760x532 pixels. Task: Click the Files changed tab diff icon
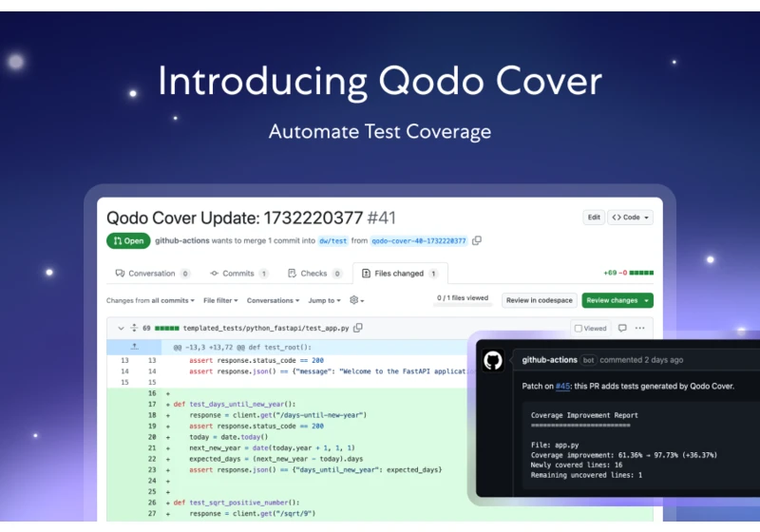point(366,274)
